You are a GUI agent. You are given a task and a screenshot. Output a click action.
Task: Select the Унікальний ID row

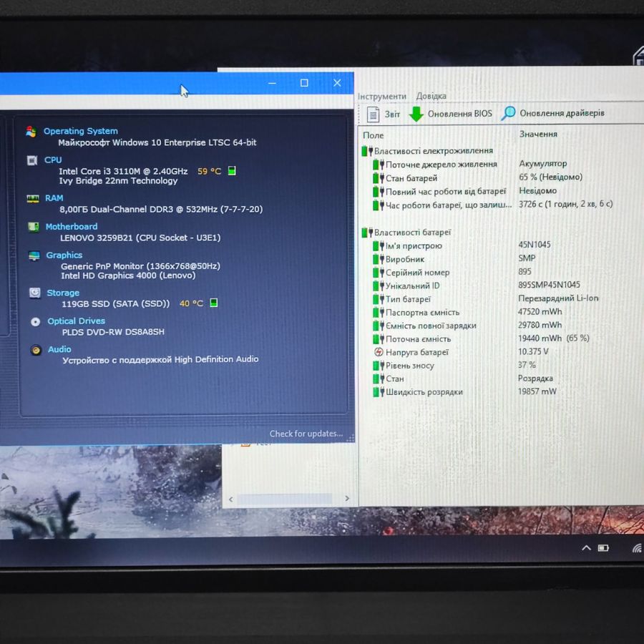[x=476, y=286]
